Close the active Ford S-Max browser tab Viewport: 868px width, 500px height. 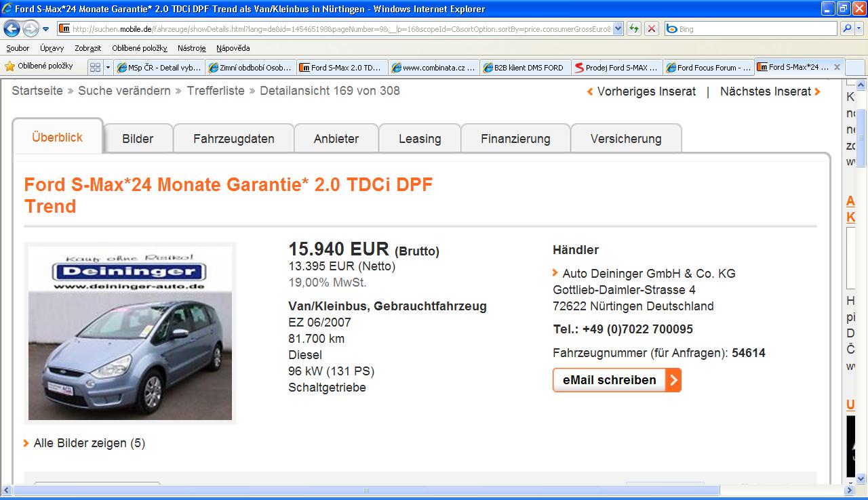point(837,67)
